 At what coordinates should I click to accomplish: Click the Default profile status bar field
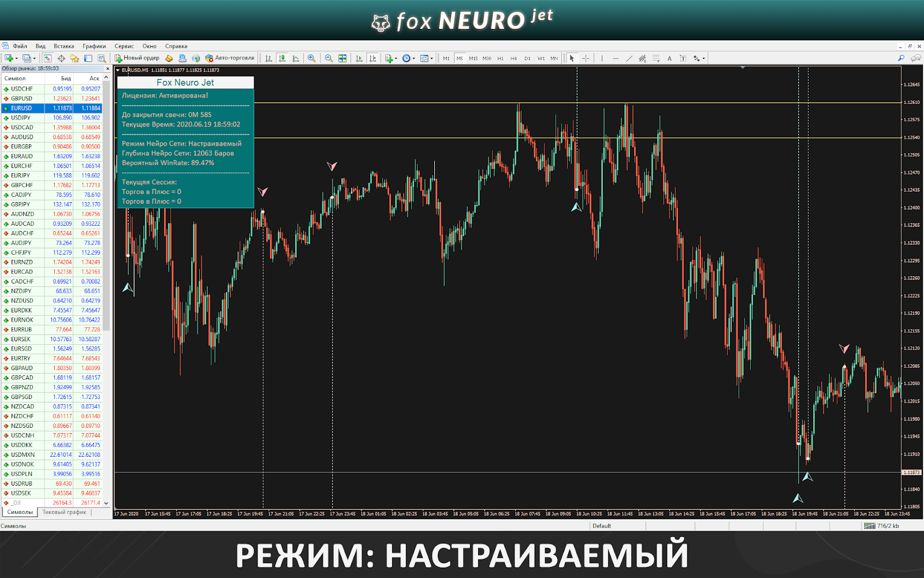617,526
